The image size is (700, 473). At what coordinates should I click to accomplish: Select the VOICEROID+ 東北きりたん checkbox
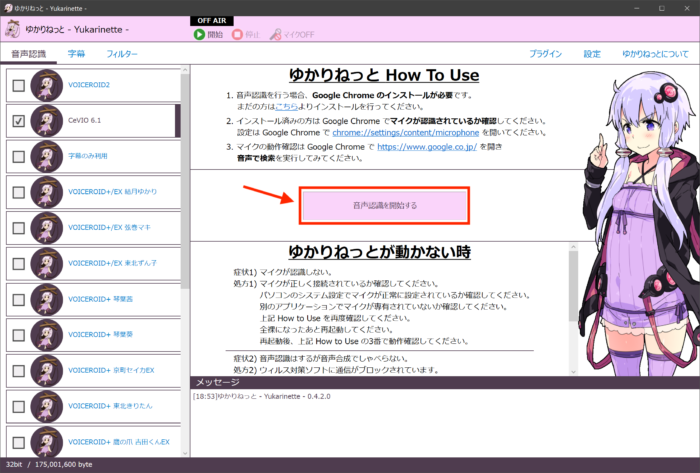pos(18,407)
